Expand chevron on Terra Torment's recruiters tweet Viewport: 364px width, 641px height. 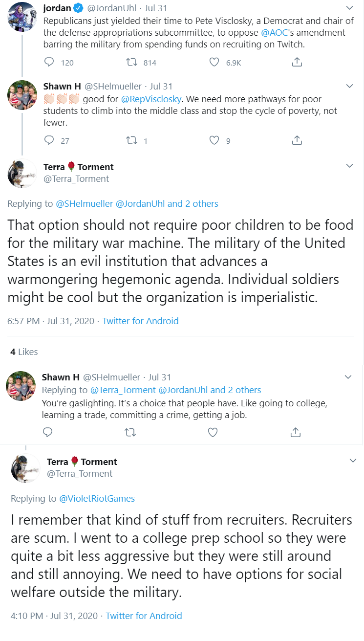[x=353, y=461]
